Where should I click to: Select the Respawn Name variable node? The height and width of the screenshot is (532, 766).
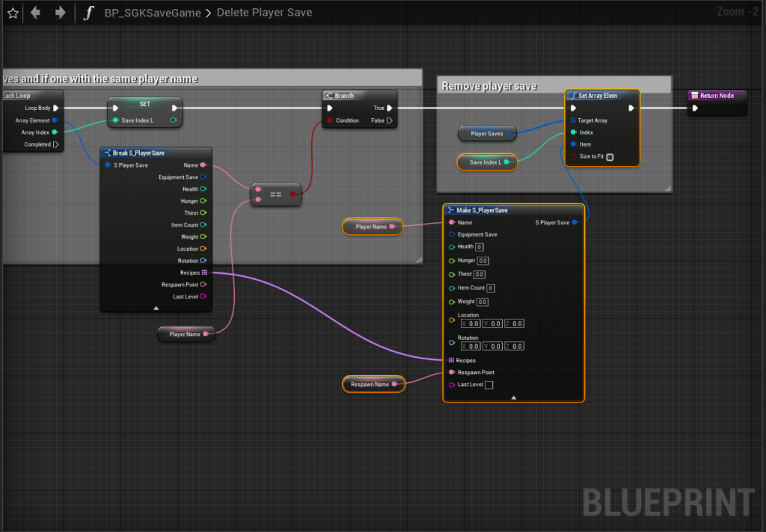371,384
